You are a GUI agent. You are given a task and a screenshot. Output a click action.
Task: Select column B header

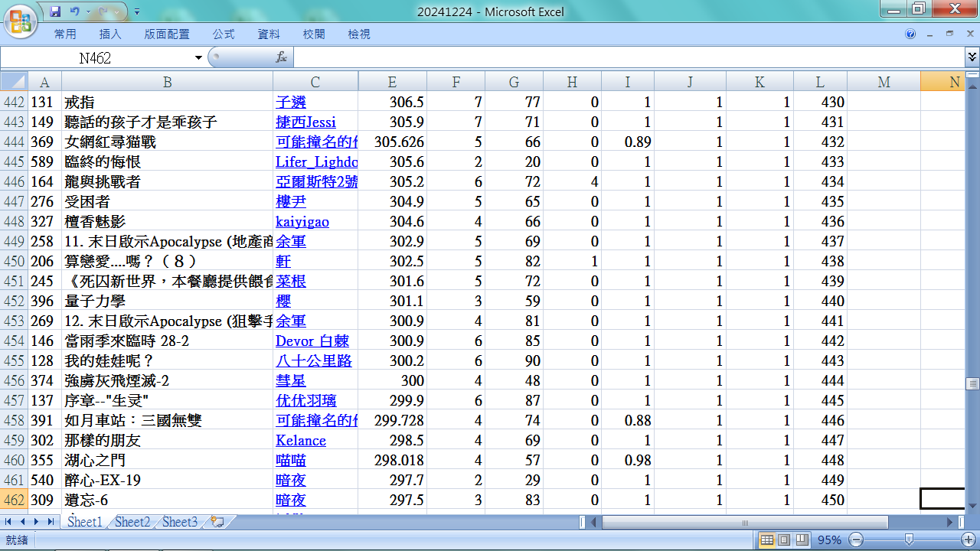pyautogui.click(x=167, y=82)
